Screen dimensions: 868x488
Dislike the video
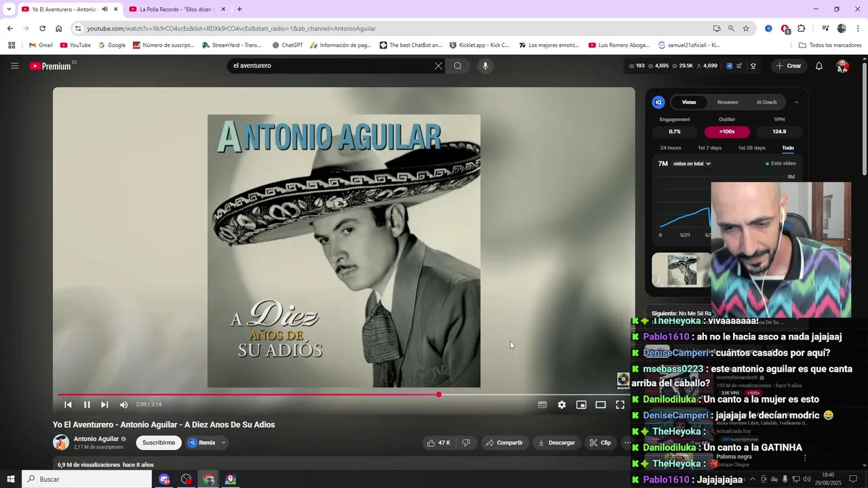pyautogui.click(x=466, y=443)
